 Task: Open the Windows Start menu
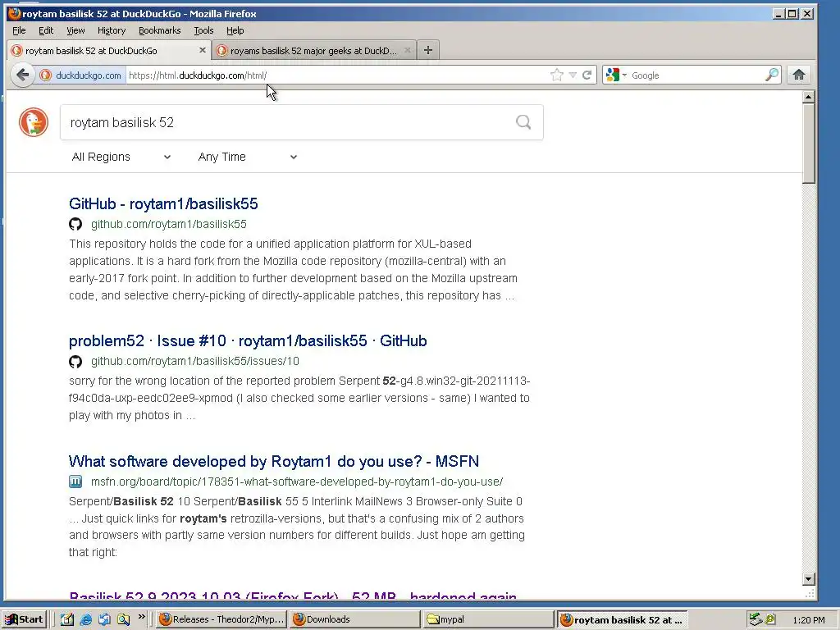(24, 619)
